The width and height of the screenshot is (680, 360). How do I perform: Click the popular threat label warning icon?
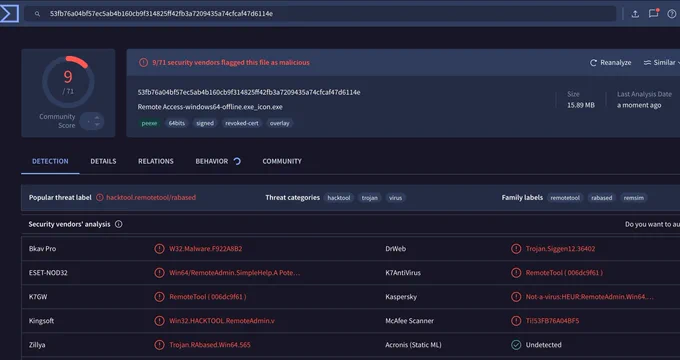100,197
